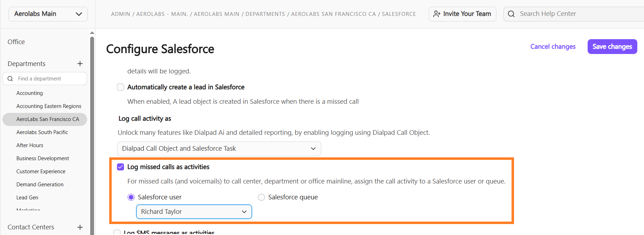Click the person-plus icon on Invite Your Team
Screen dimensions: 644x235
point(437,14)
